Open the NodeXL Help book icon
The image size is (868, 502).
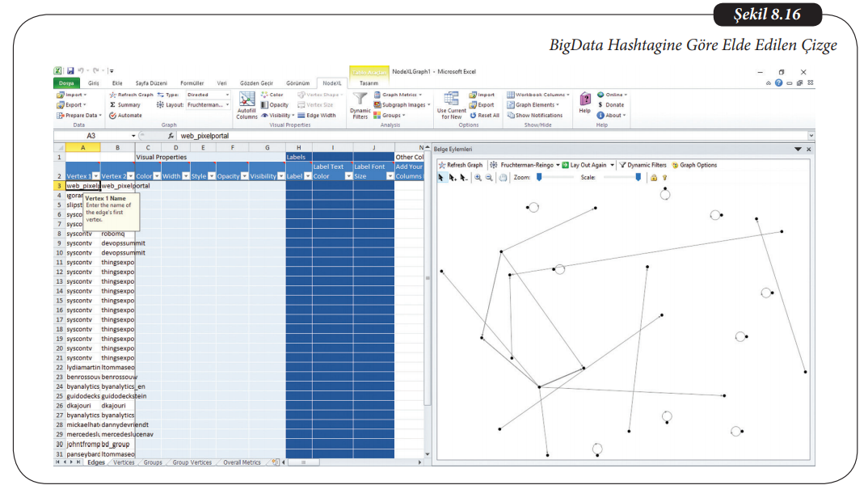pos(584,99)
